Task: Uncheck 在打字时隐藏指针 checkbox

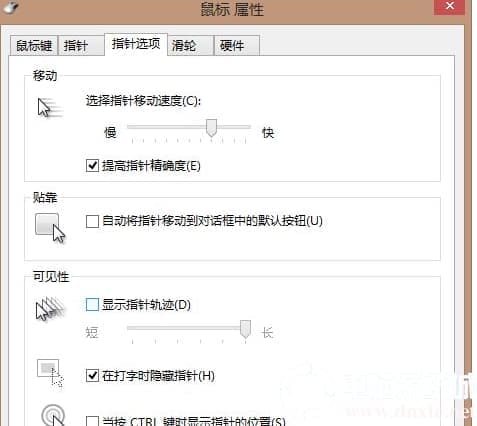Action: pos(92,376)
